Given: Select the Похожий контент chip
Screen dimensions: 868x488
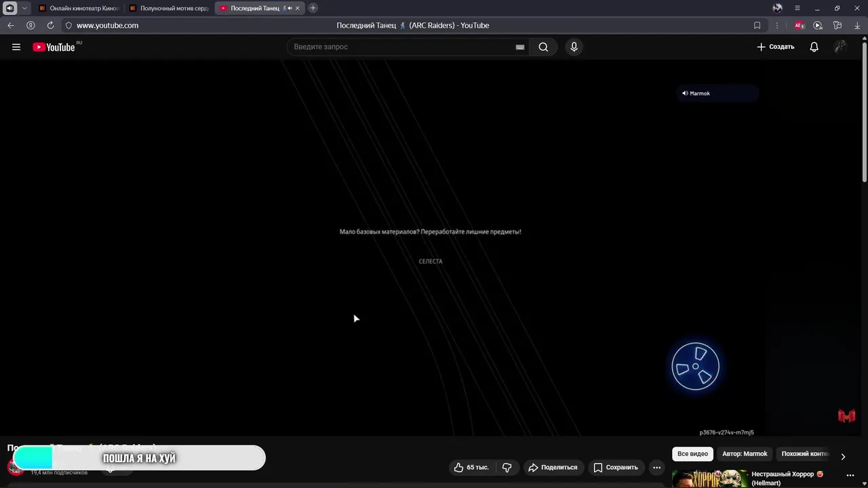Looking at the screenshot, I should 805,454.
